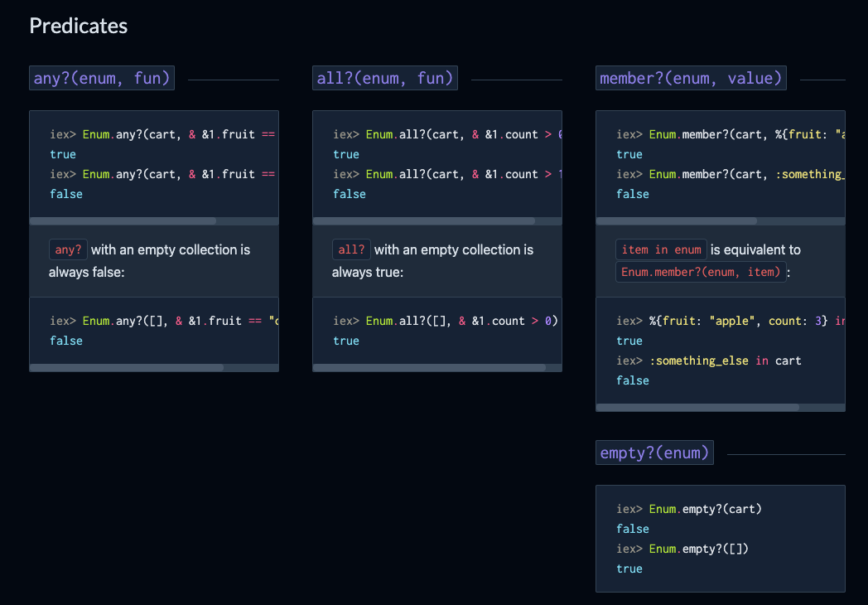Click the '%{fruit: "apple", count: 3}' line
Image resolution: width=868 pixels, height=605 pixels.
pos(731,321)
